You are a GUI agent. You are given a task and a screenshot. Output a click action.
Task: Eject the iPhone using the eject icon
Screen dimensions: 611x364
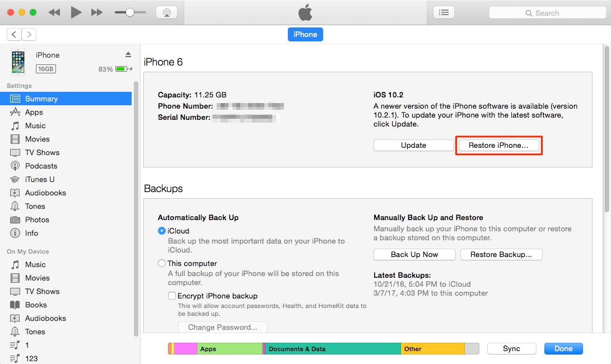click(128, 54)
